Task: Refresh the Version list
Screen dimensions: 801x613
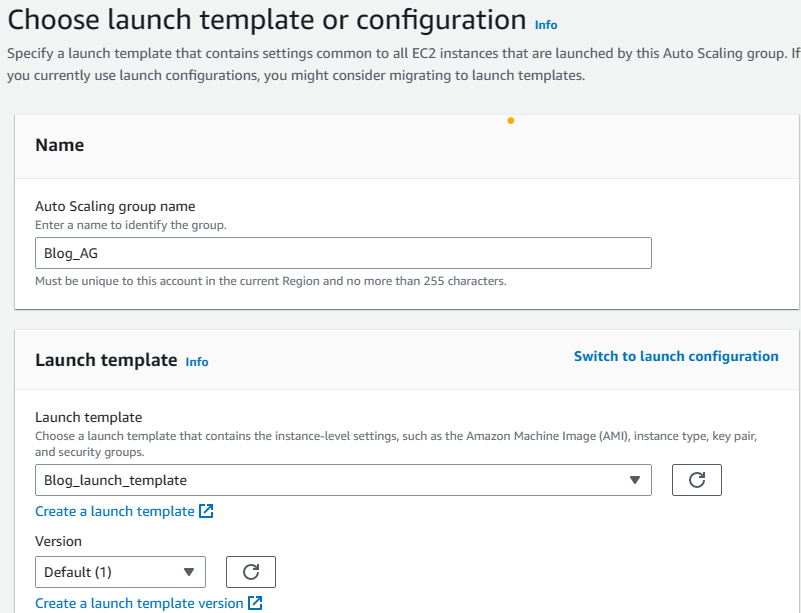Action: 251,572
